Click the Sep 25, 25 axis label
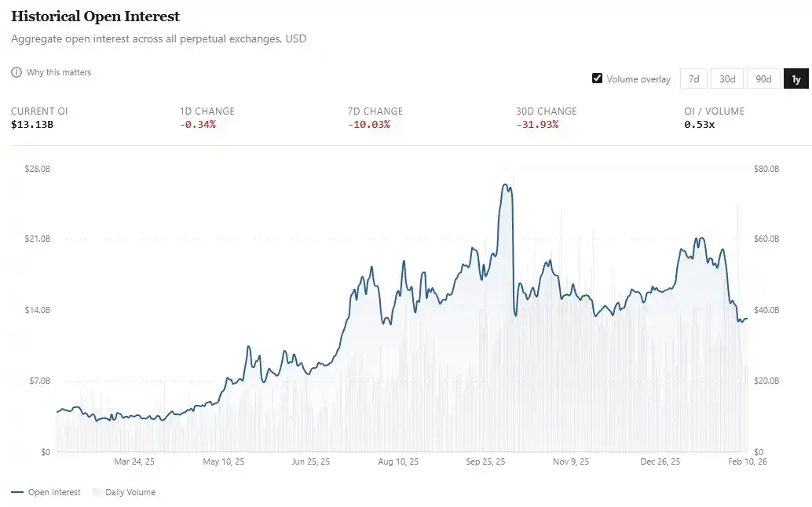This screenshot has height=507, width=812. pyautogui.click(x=486, y=461)
